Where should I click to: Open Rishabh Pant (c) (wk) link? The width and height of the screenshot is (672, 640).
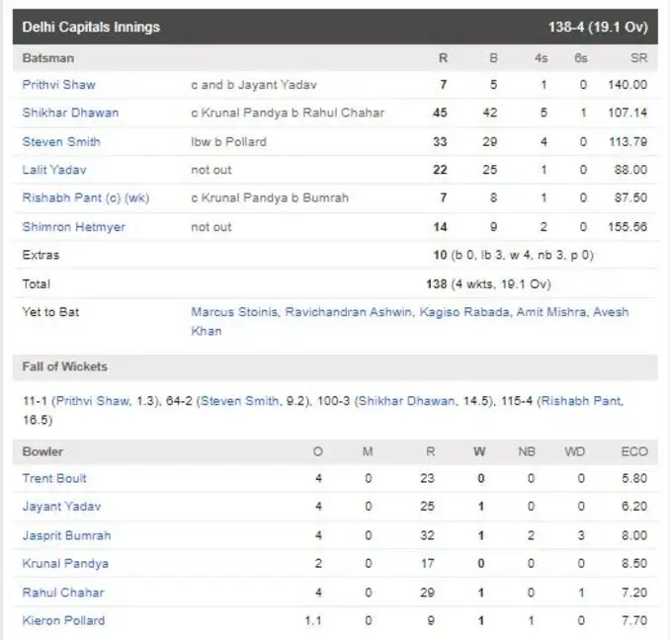tap(86, 199)
